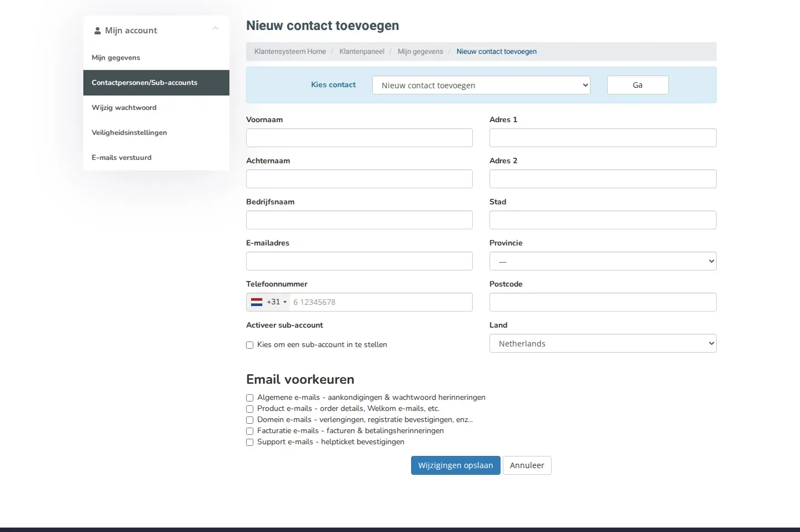Enable Algemene e-mails checkbox
Image resolution: width=800 pixels, height=532 pixels.
point(250,398)
